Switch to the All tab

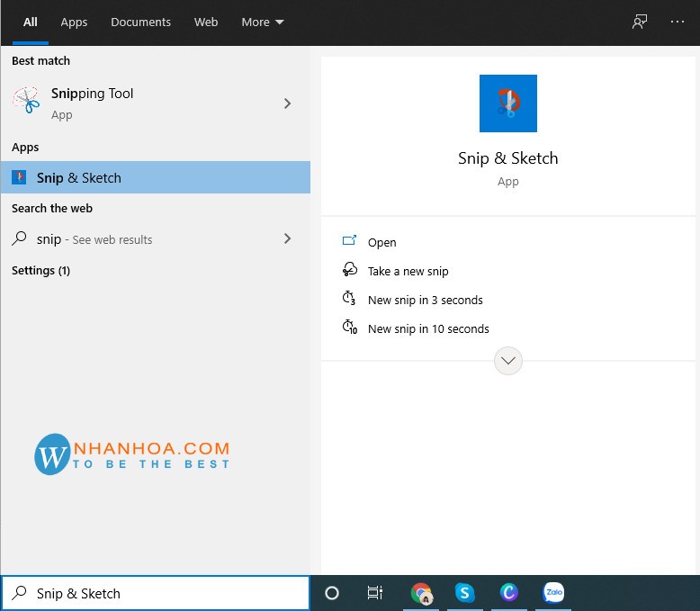point(31,22)
